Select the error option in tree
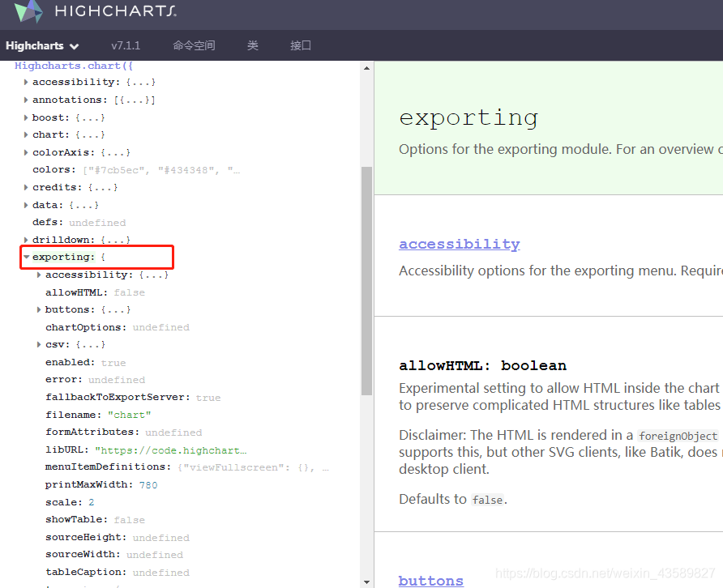This screenshot has width=723, height=588. pyautogui.click(x=64, y=379)
